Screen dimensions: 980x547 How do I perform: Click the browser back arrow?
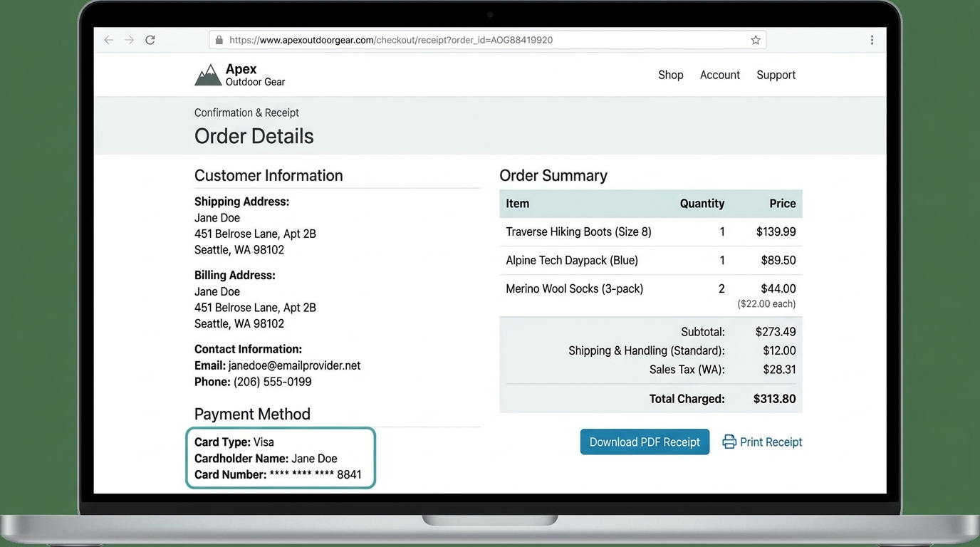click(x=109, y=40)
